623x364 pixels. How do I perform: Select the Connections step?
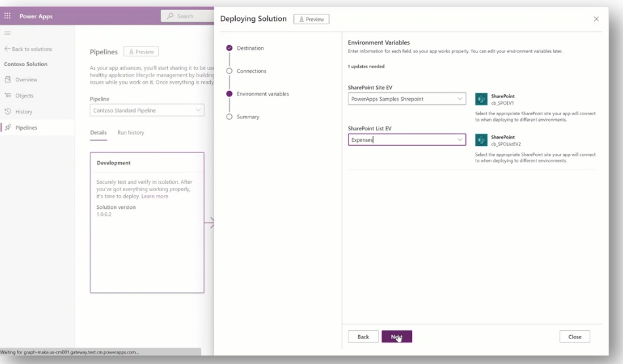tap(246, 71)
